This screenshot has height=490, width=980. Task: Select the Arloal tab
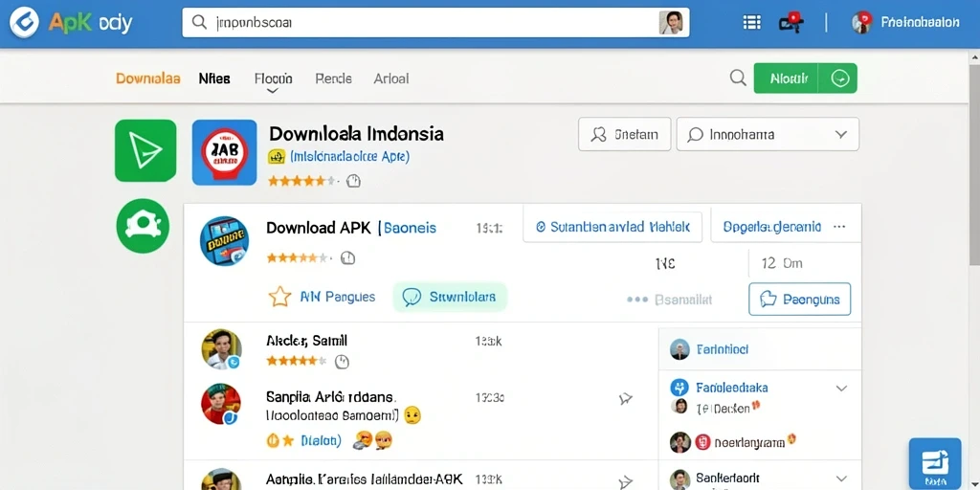click(x=391, y=78)
